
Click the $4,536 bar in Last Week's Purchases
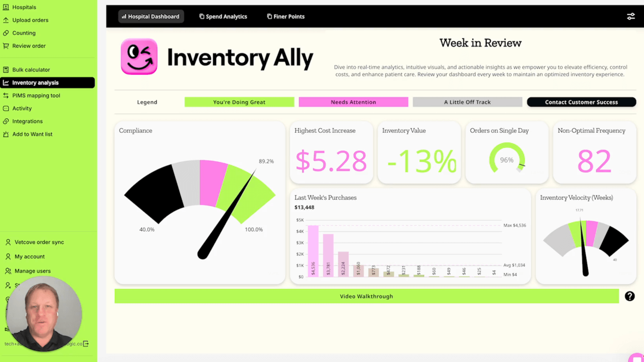[x=313, y=251]
